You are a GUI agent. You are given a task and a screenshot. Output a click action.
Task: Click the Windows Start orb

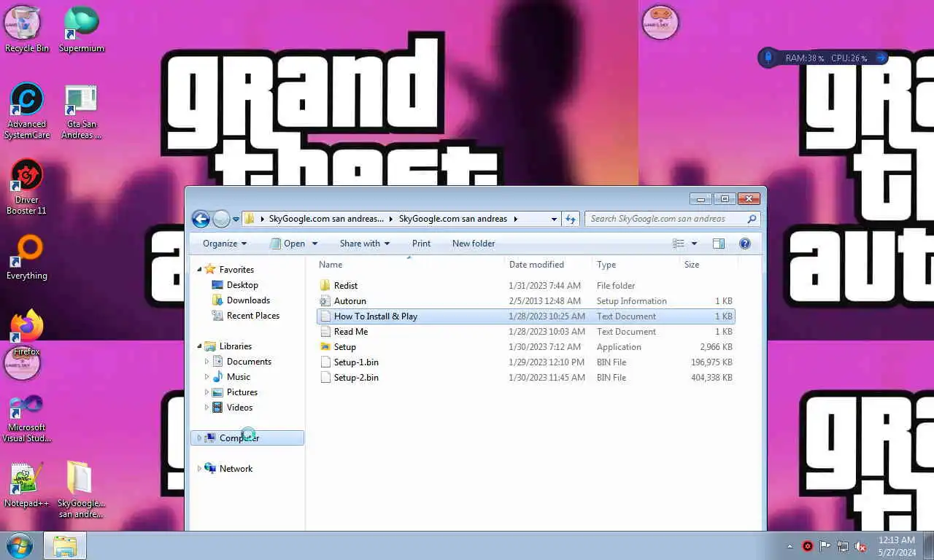(19, 545)
